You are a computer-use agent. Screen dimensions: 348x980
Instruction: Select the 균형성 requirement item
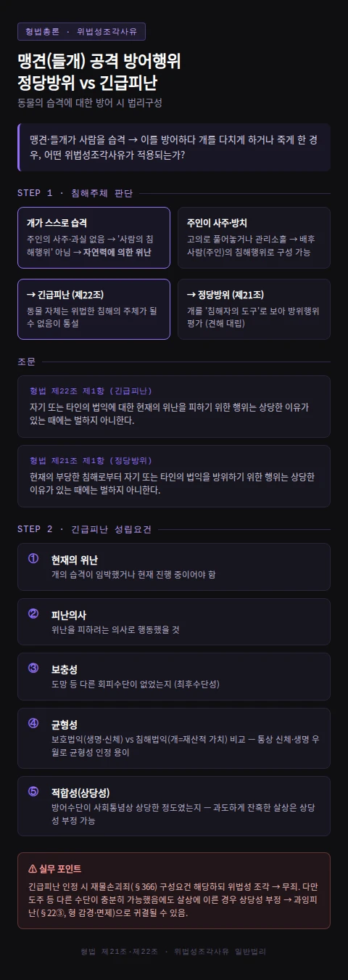pyautogui.click(x=174, y=738)
